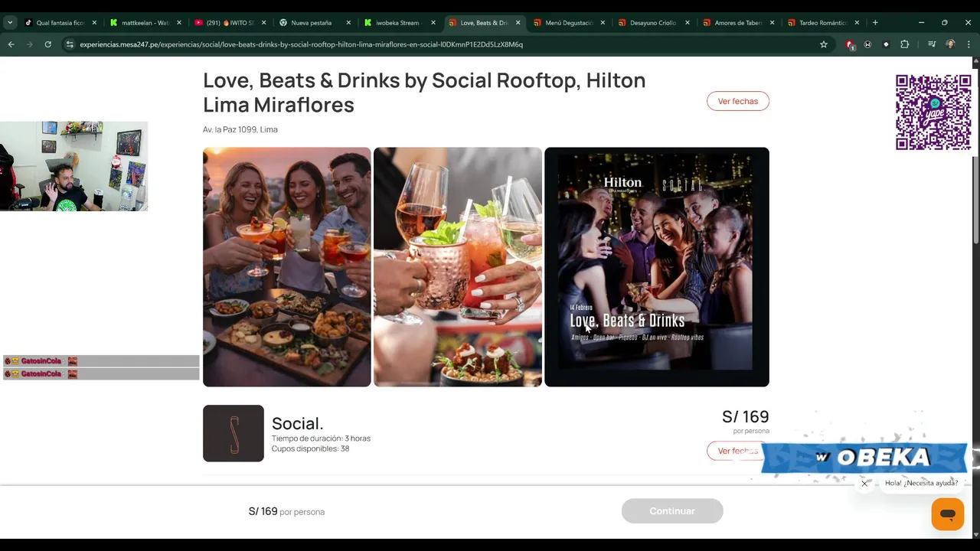Open a new tab with the plus icon

875,22
